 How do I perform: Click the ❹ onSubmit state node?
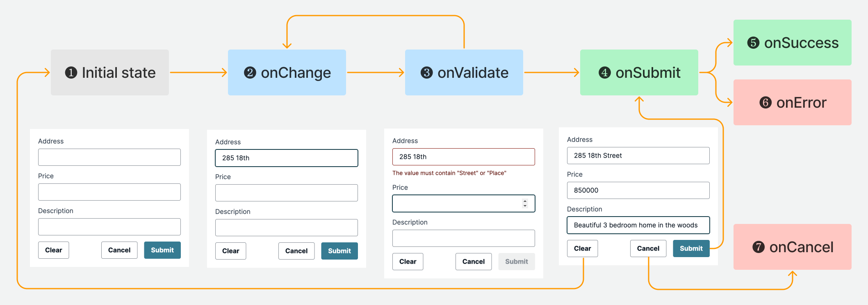[639, 72]
